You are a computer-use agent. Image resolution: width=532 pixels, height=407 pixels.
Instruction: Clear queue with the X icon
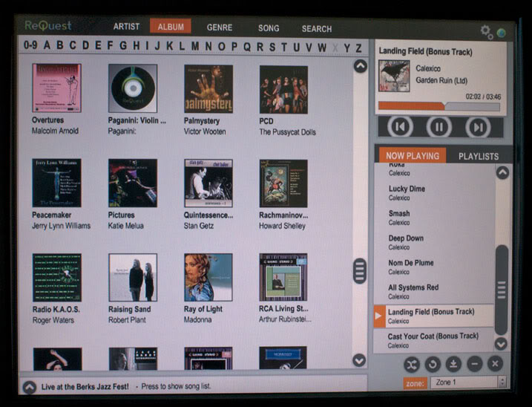(x=495, y=364)
